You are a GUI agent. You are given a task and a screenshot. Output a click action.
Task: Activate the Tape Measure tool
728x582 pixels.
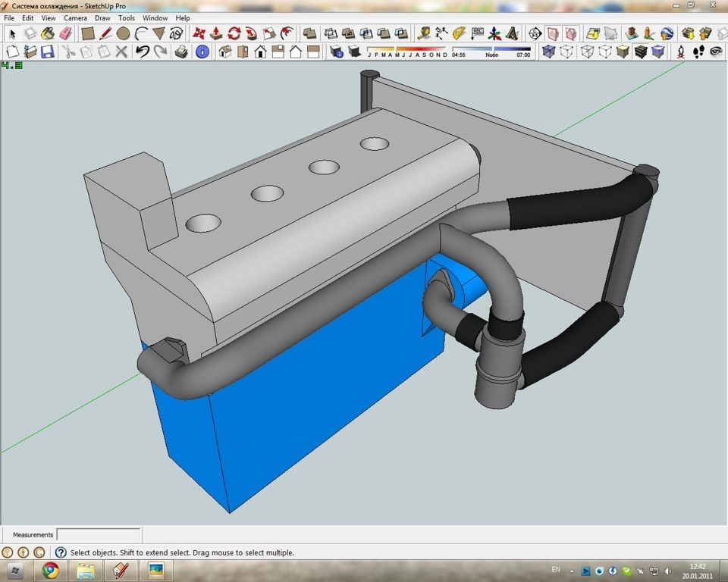tap(423, 33)
